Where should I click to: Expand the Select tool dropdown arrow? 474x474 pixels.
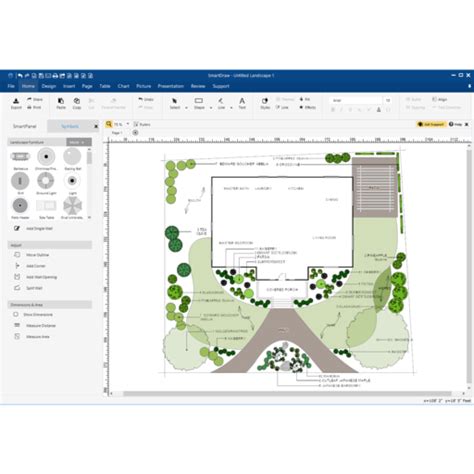coord(186,108)
